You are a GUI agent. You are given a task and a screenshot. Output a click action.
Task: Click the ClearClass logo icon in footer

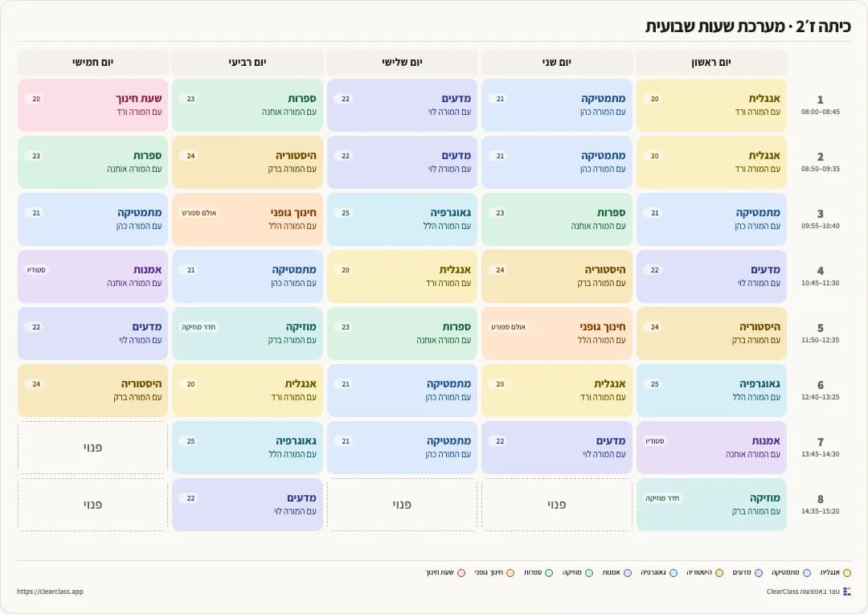(846, 591)
